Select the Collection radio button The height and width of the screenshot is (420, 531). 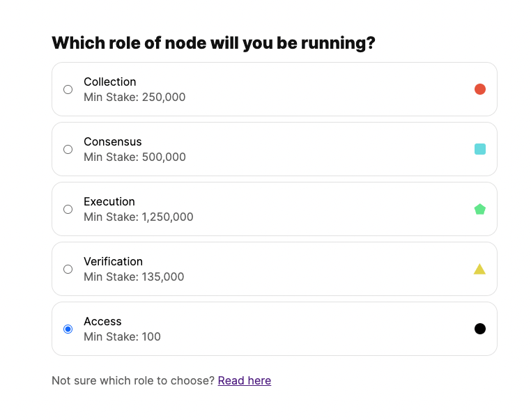tap(68, 89)
